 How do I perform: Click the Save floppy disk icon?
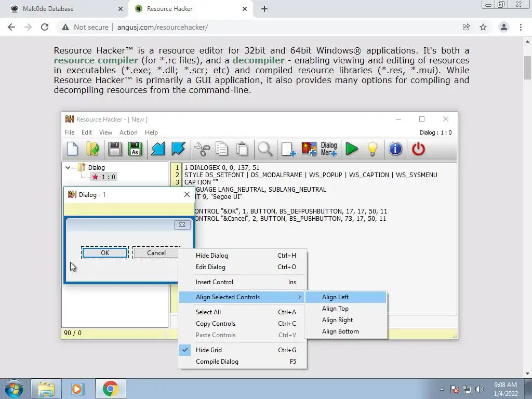(x=115, y=149)
